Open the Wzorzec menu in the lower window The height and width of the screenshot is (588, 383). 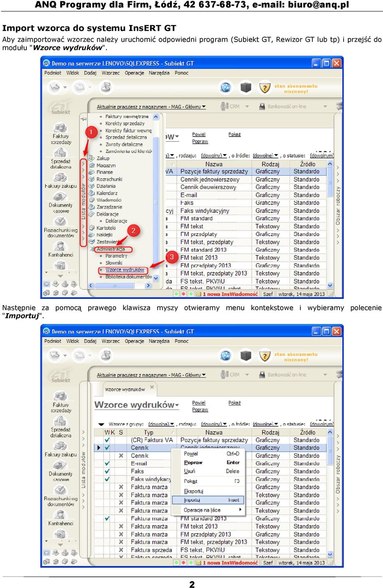(111, 341)
